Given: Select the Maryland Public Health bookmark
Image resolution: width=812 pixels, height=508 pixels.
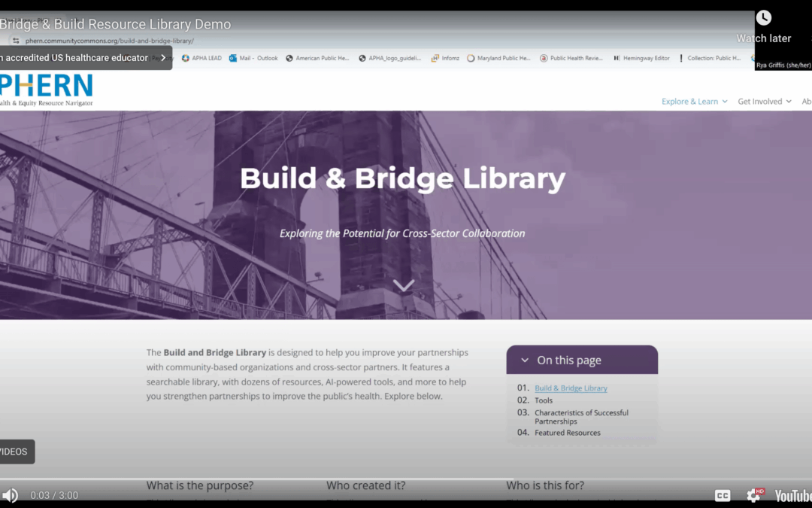Looking at the screenshot, I should (x=498, y=58).
